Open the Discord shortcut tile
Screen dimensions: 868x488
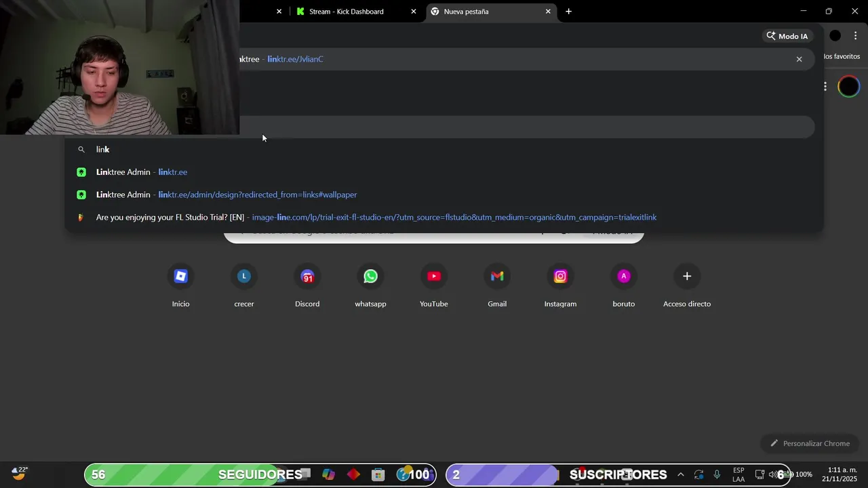pyautogui.click(x=307, y=285)
